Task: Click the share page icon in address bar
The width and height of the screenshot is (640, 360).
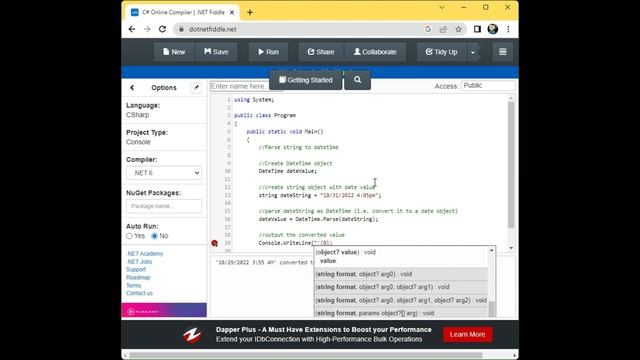Action: click(x=443, y=29)
